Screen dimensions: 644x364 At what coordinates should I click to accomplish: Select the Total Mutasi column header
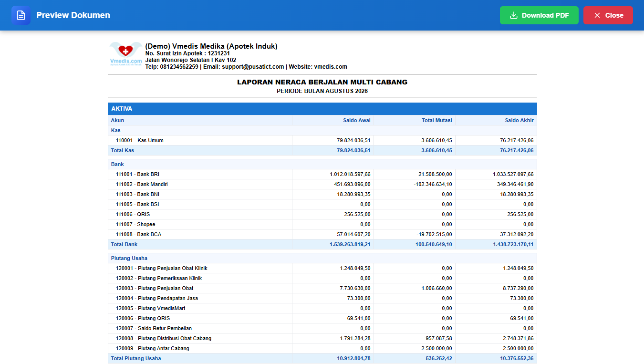coord(436,120)
